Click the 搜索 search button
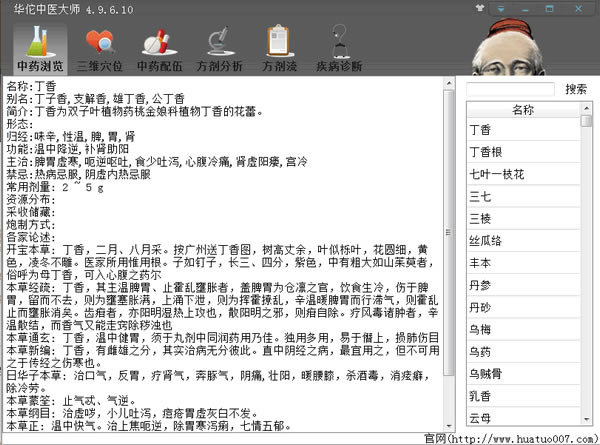The image size is (600, 445). [575, 89]
